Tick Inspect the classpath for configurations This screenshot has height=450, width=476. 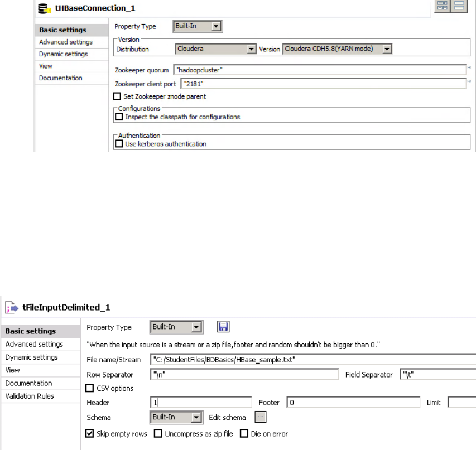119,117
